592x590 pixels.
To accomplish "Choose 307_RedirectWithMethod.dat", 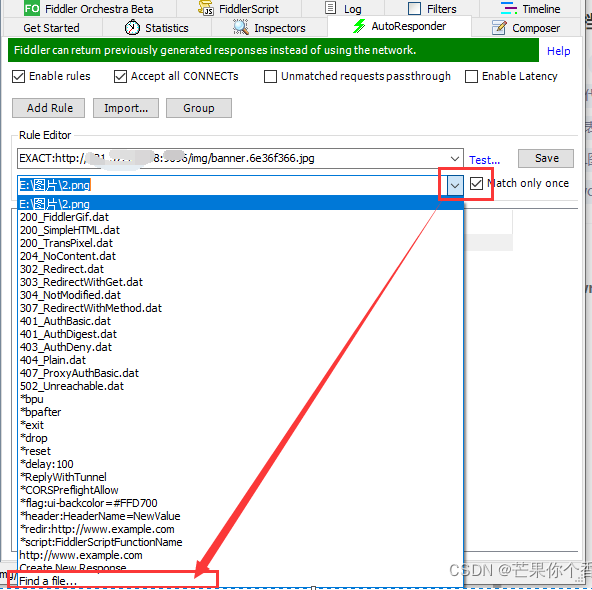I will [240, 308].
